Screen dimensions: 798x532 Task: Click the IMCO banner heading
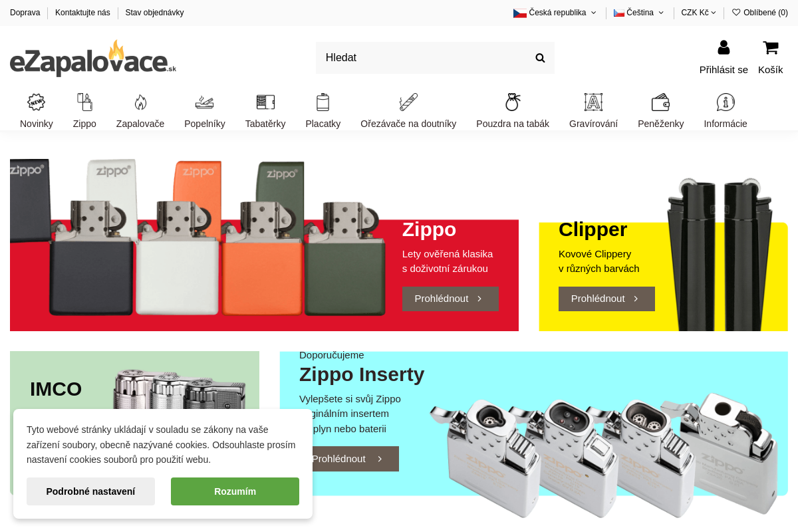(x=56, y=389)
